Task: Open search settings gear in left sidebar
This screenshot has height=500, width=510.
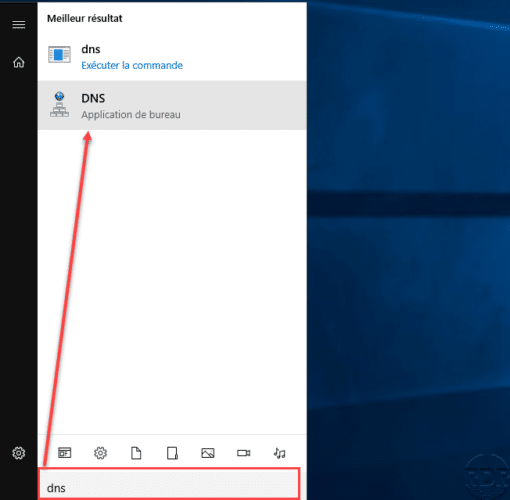Action: tap(19, 453)
